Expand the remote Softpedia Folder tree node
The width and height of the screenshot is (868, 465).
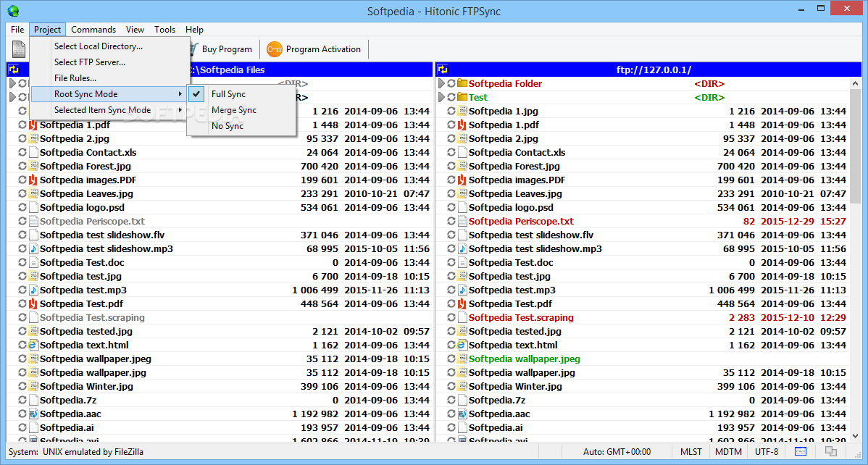tap(442, 83)
